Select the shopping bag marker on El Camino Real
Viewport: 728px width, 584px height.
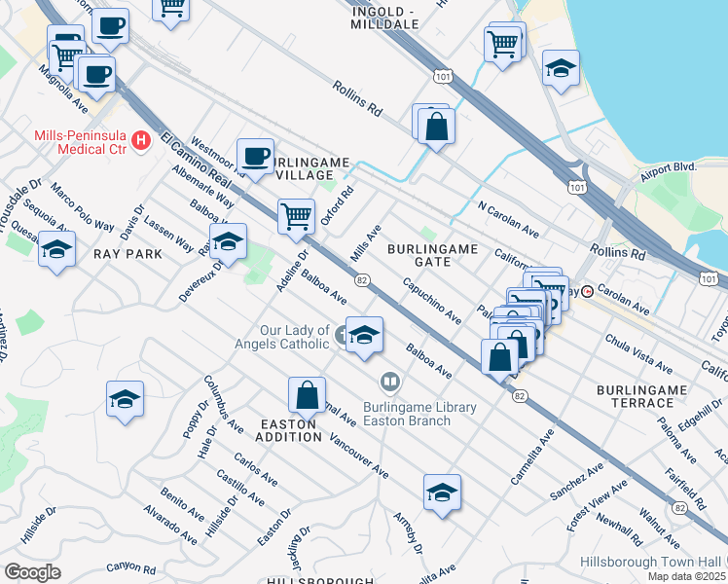499,356
